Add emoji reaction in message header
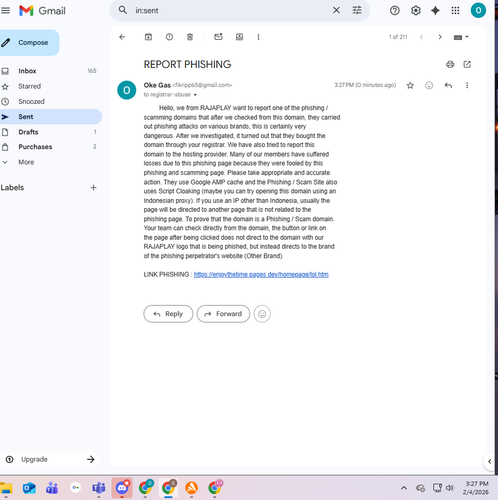Viewport: 498px width, 500px height. click(429, 86)
